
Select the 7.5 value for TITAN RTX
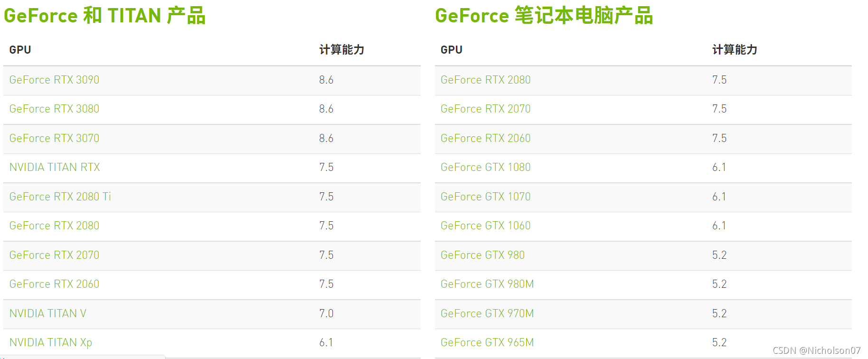pyautogui.click(x=326, y=167)
